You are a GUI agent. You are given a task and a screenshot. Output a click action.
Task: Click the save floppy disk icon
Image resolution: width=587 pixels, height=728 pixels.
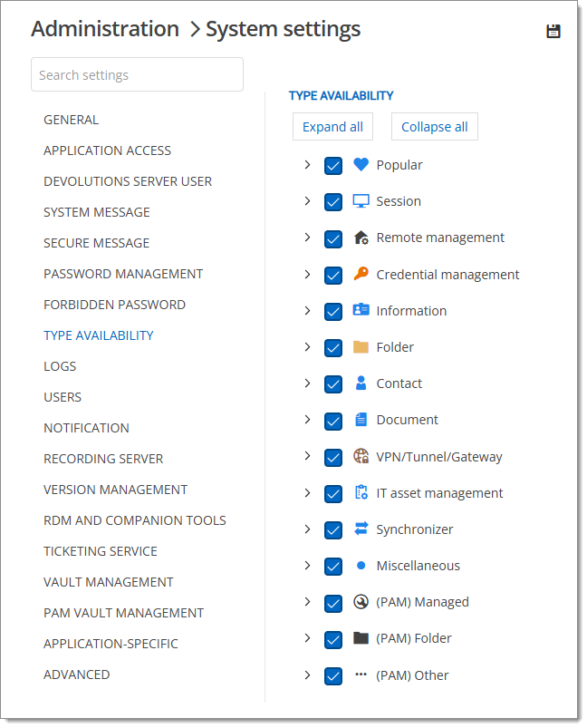coord(553,32)
